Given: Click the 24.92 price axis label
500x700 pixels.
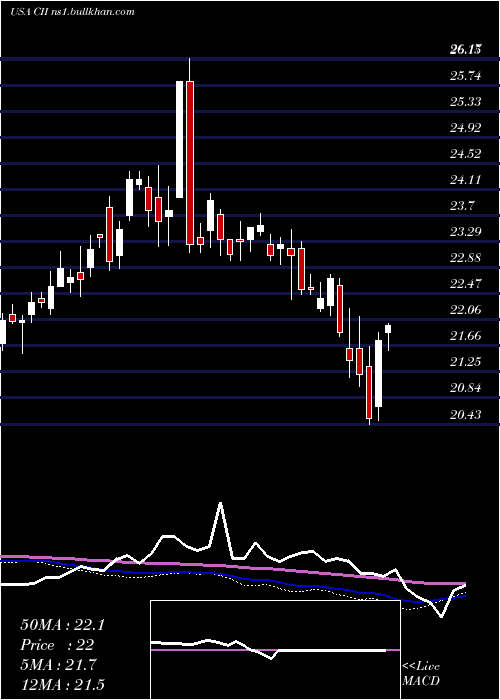Looking at the screenshot, I should [466, 128].
